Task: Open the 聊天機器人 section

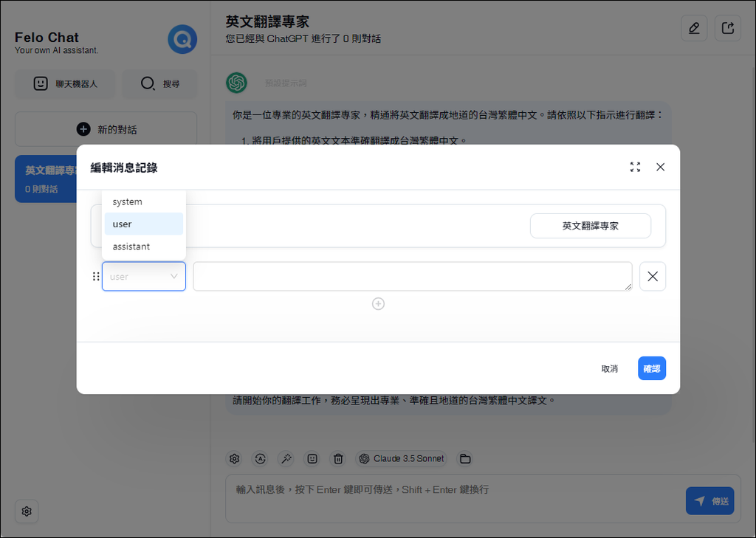Action: point(65,84)
